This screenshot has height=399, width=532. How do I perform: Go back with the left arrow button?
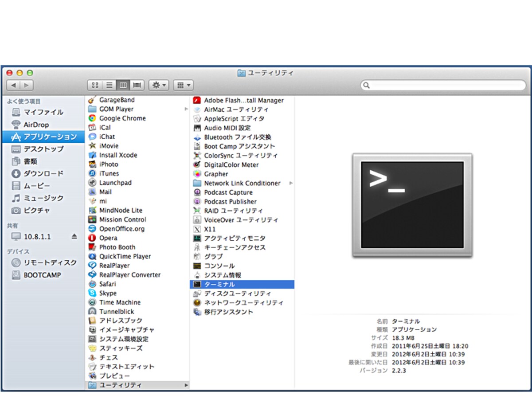point(13,85)
